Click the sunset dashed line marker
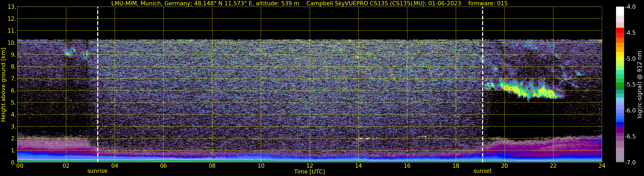Screen dimensions: 644x176 coord(483,85)
